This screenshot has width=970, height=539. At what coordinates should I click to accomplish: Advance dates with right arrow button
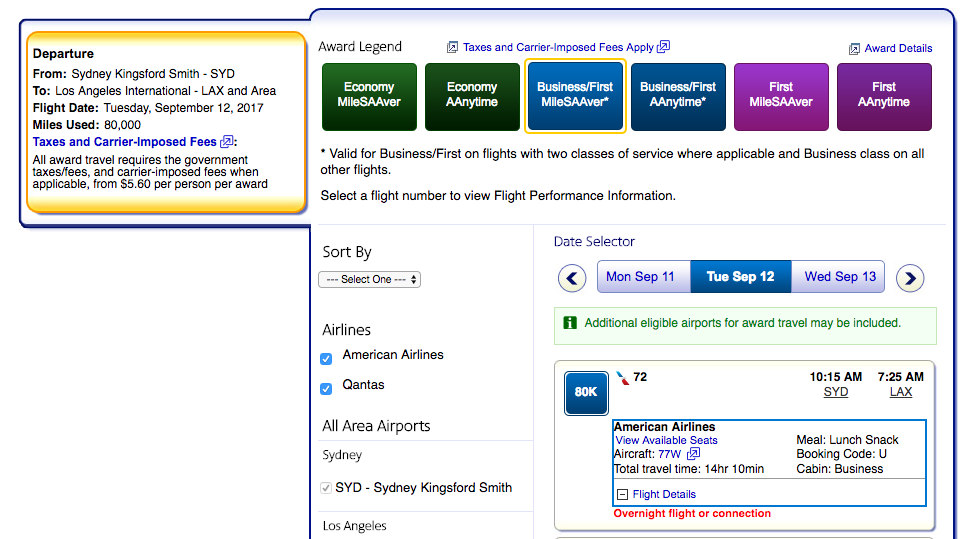910,278
